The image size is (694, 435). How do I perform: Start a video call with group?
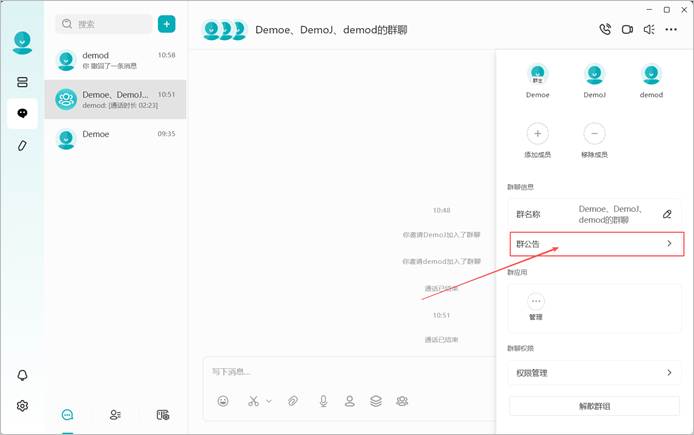(627, 30)
